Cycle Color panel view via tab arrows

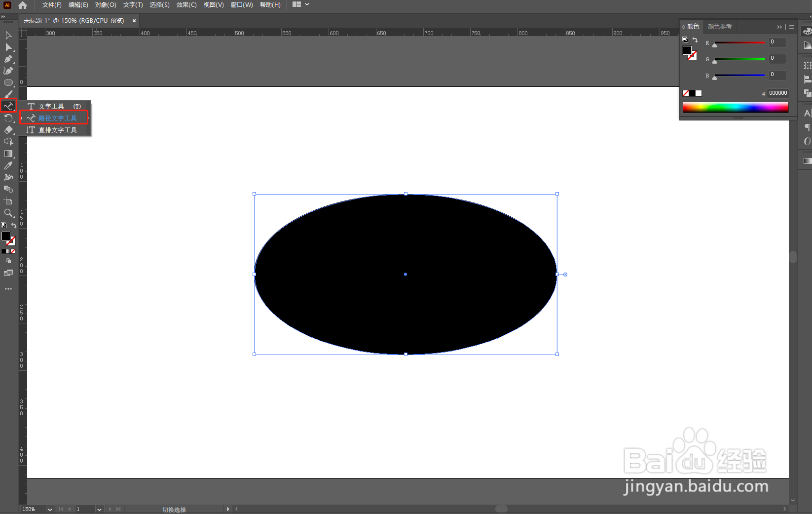(x=683, y=27)
